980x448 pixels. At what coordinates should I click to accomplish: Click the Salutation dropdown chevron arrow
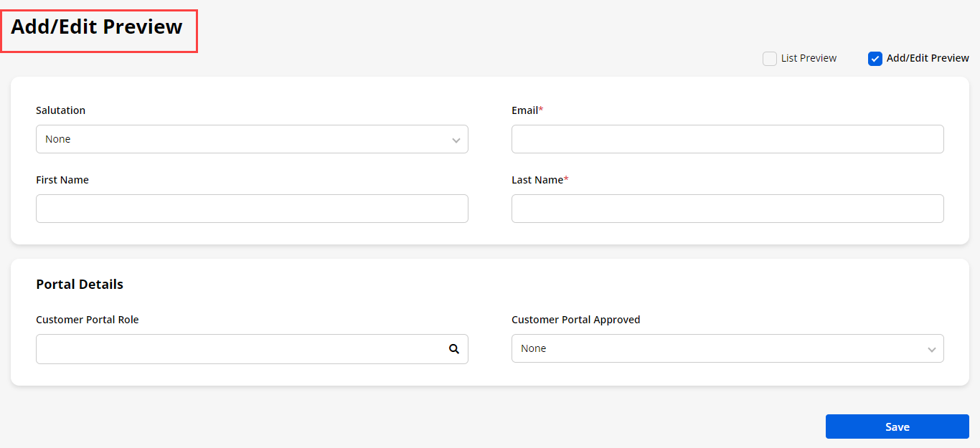(456, 140)
